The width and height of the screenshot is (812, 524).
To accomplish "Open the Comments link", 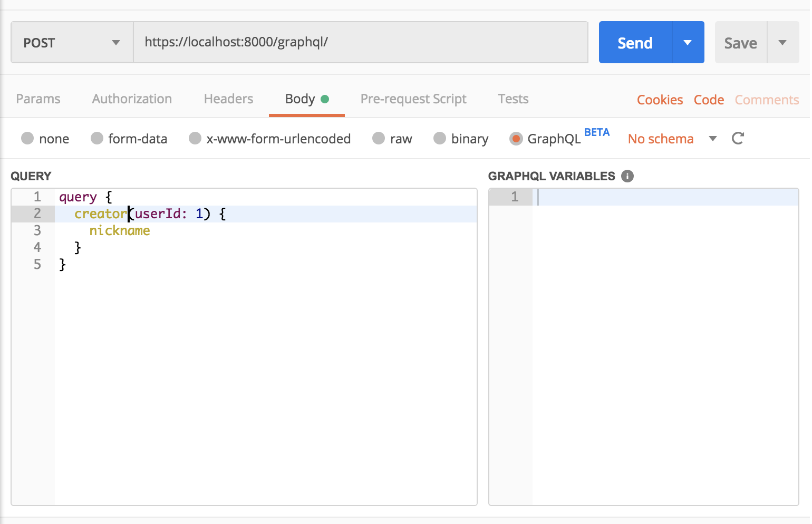I will (x=767, y=100).
